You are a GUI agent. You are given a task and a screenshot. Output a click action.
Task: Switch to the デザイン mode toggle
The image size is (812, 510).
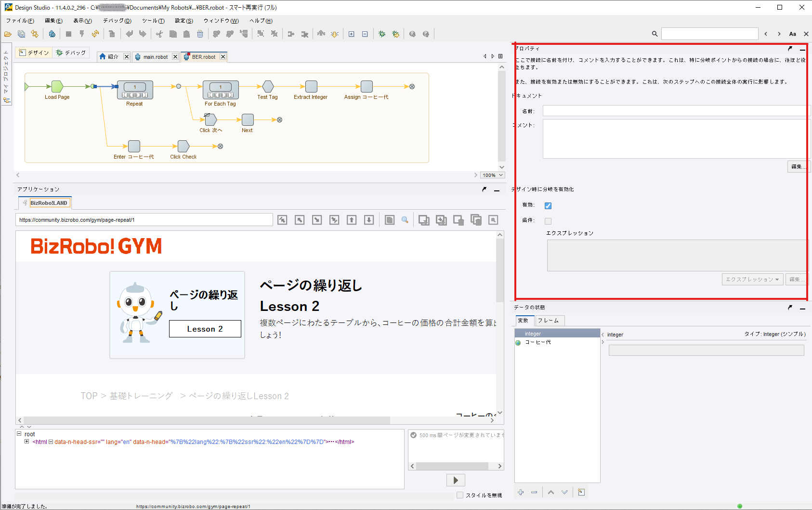[x=34, y=53]
